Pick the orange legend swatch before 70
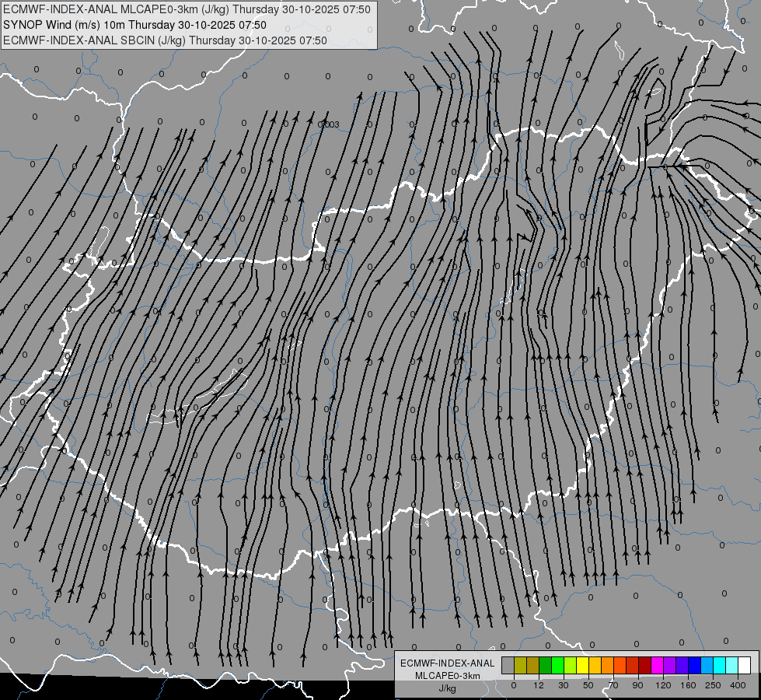The width and height of the screenshot is (761, 700). 608,665
